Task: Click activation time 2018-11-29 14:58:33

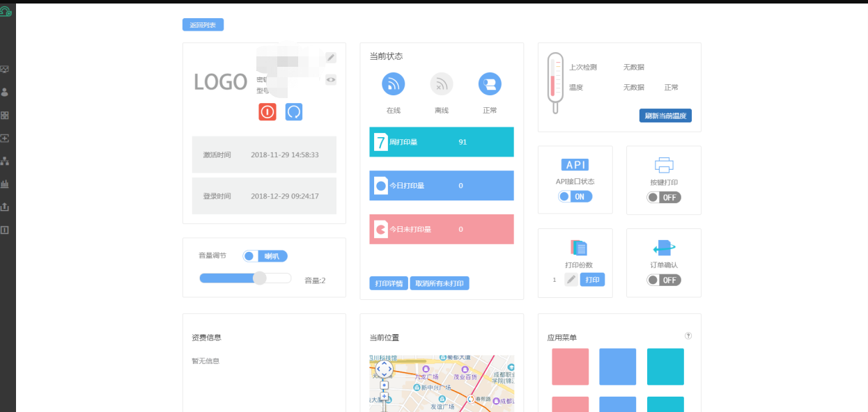Action: coord(285,154)
